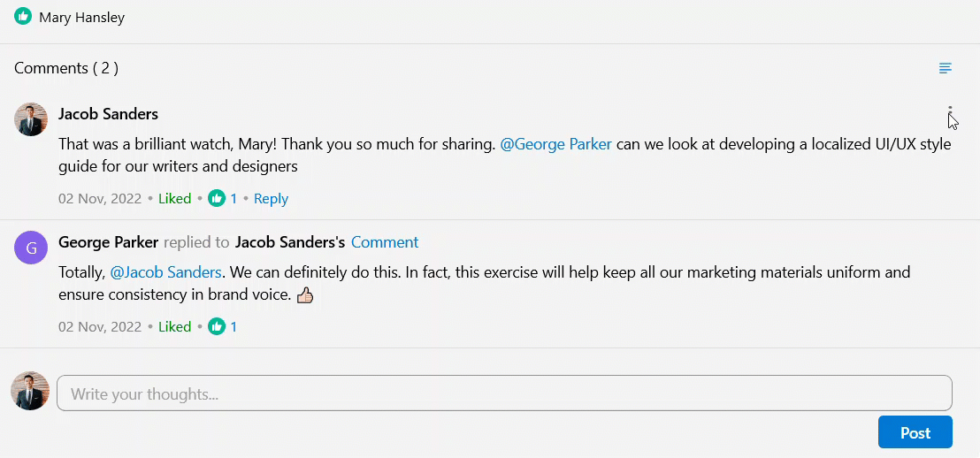Reply to Jacob Sanders's comment
This screenshot has width=980, height=458.
[272, 199]
